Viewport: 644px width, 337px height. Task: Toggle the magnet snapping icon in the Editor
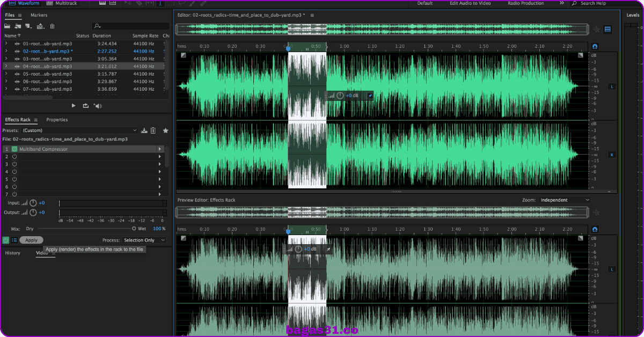(x=595, y=47)
